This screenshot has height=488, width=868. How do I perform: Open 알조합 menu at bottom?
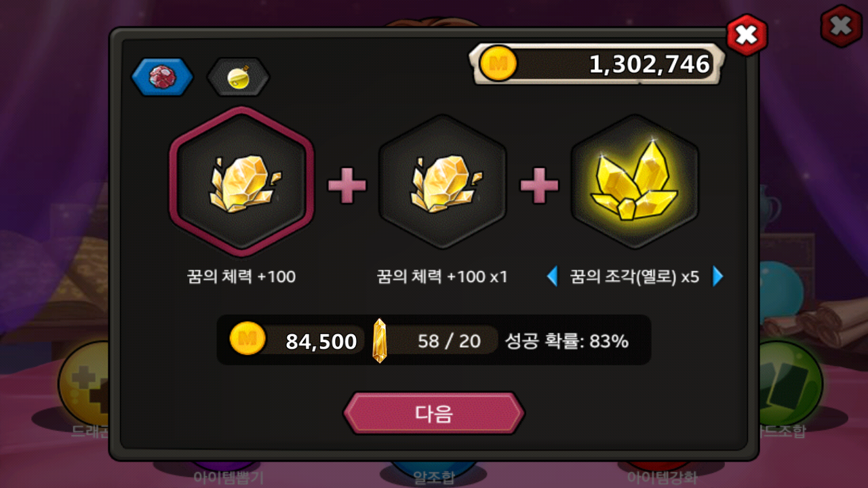click(434, 477)
